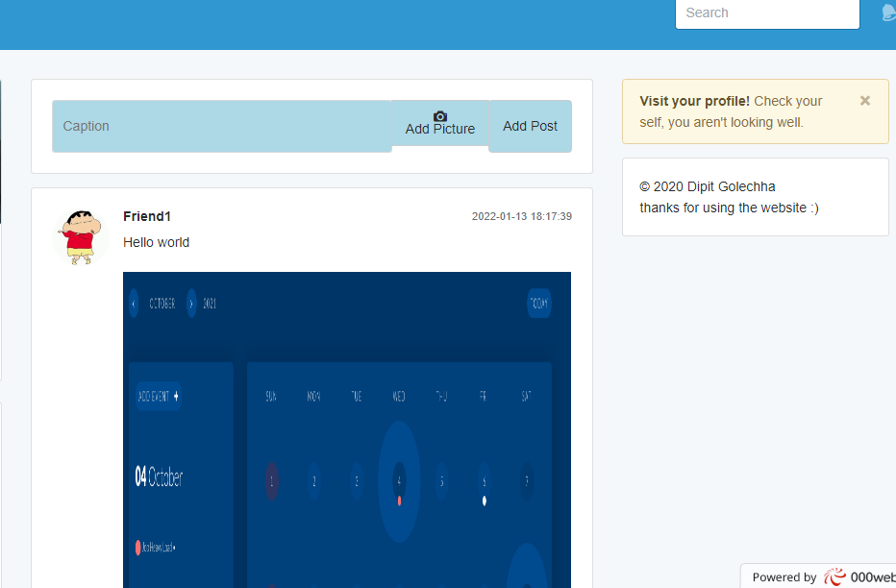Focus the Caption text box
Viewport: 896px width, 588px height.
coord(222,126)
